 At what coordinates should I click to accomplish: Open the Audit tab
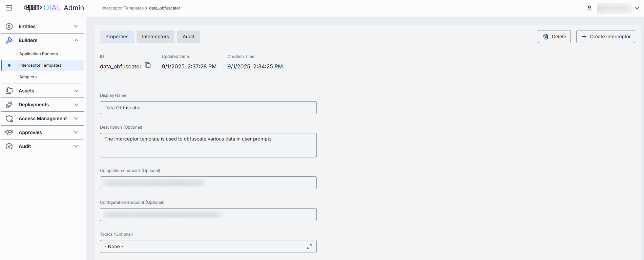pyautogui.click(x=188, y=37)
